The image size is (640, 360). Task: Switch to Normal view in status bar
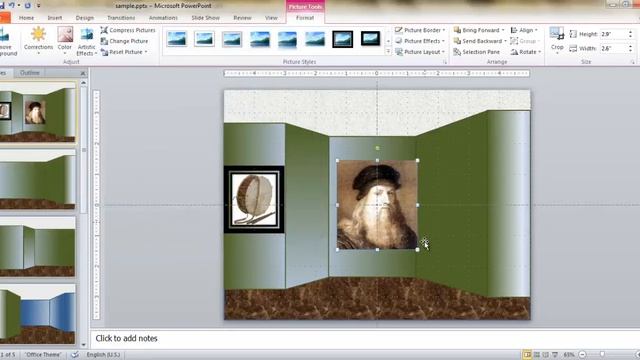(527, 355)
